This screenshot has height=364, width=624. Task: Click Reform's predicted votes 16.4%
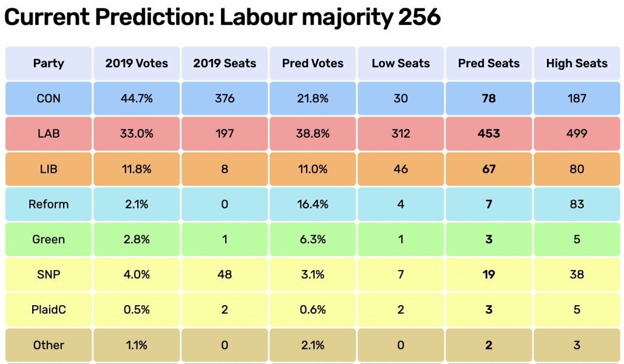click(313, 204)
